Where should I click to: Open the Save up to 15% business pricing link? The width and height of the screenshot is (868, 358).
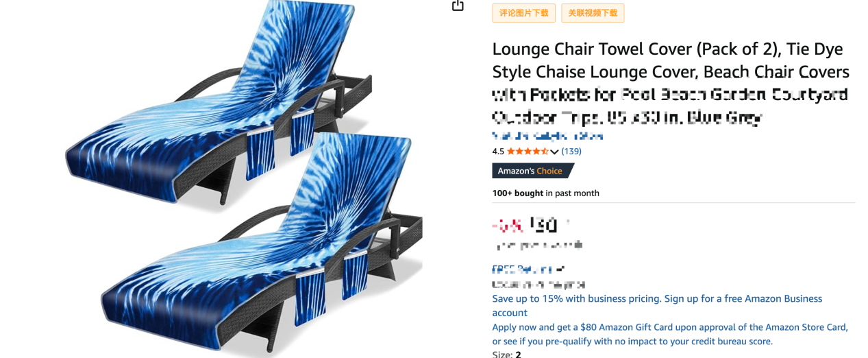(x=657, y=305)
